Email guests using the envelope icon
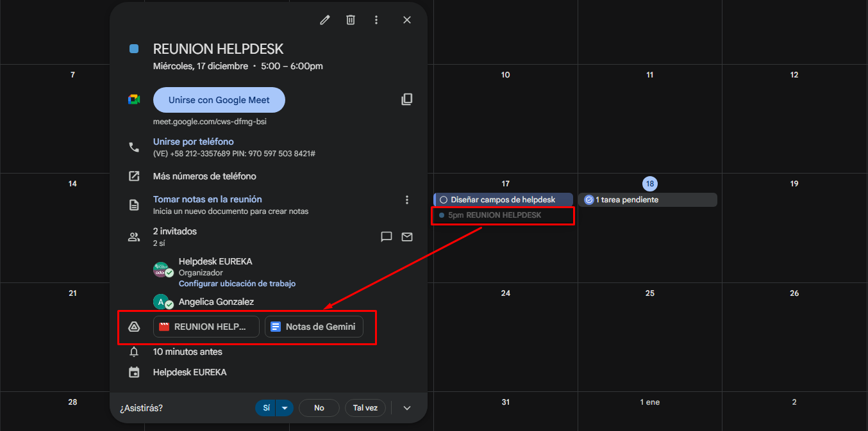 (407, 237)
